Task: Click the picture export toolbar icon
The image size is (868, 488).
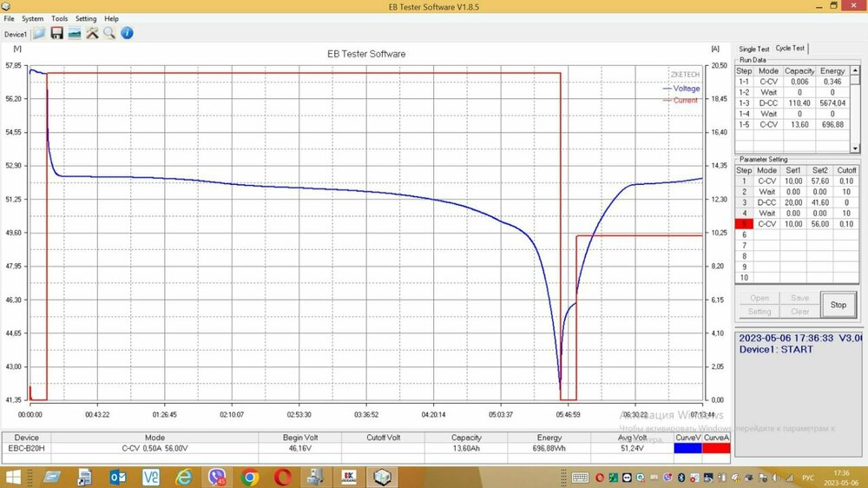Action: click(x=74, y=33)
